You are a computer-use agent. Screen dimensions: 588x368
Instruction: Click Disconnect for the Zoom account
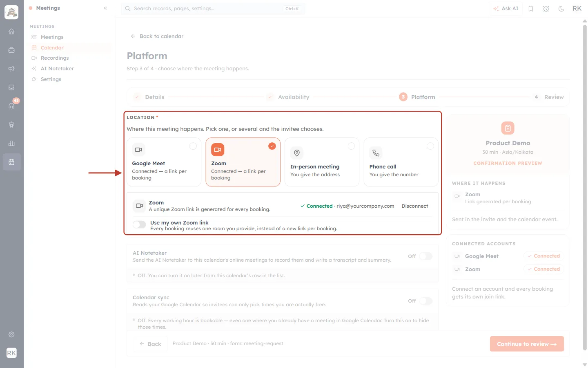coord(415,206)
